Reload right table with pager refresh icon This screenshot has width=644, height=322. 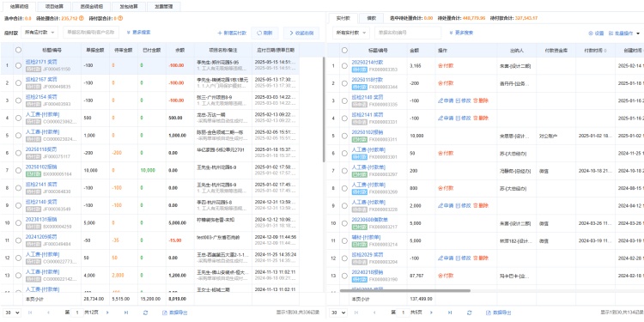coord(470,313)
